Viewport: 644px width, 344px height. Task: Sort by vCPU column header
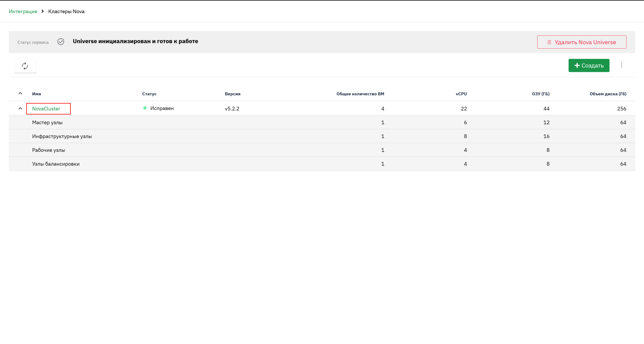(x=461, y=94)
